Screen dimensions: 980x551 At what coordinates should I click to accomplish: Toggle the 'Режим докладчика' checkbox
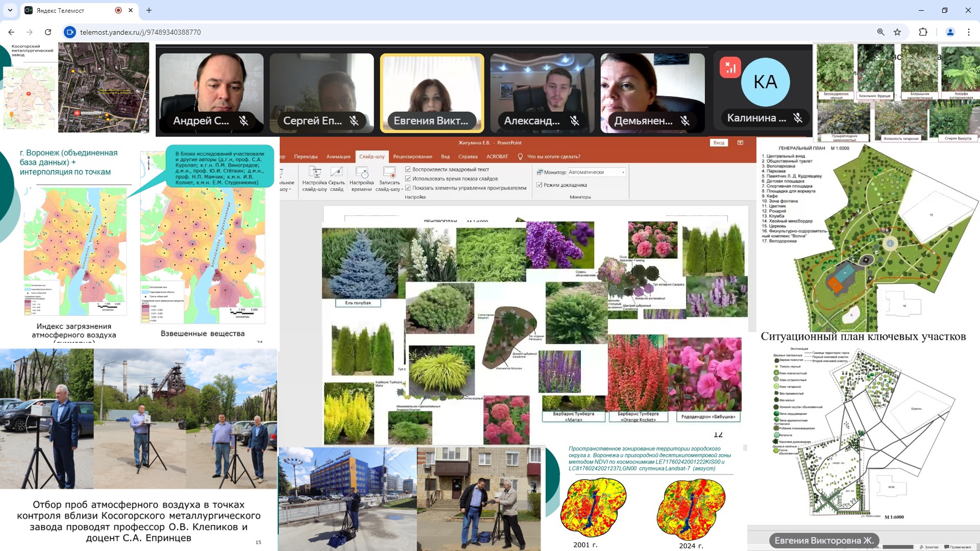[x=540, y=185]
